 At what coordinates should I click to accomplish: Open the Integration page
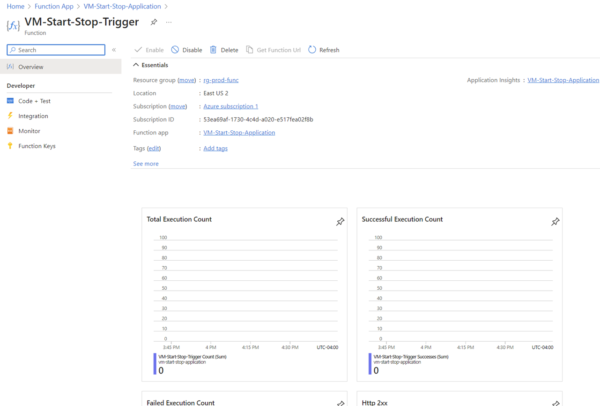click(33, 116)
